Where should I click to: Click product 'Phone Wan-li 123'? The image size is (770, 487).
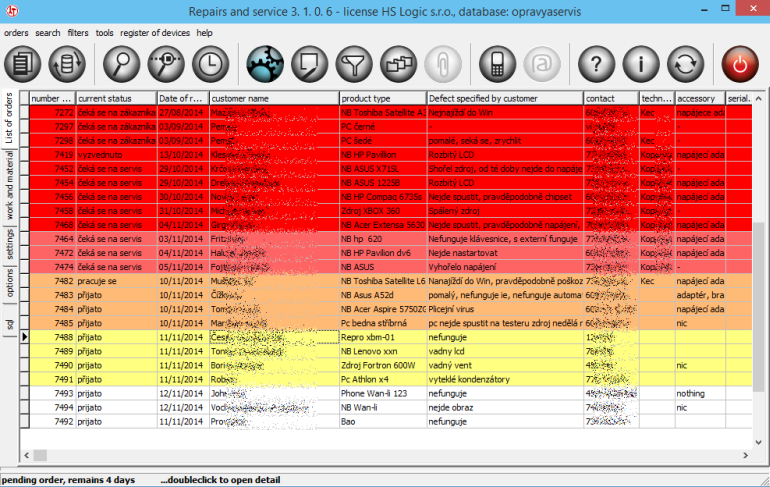383,393
